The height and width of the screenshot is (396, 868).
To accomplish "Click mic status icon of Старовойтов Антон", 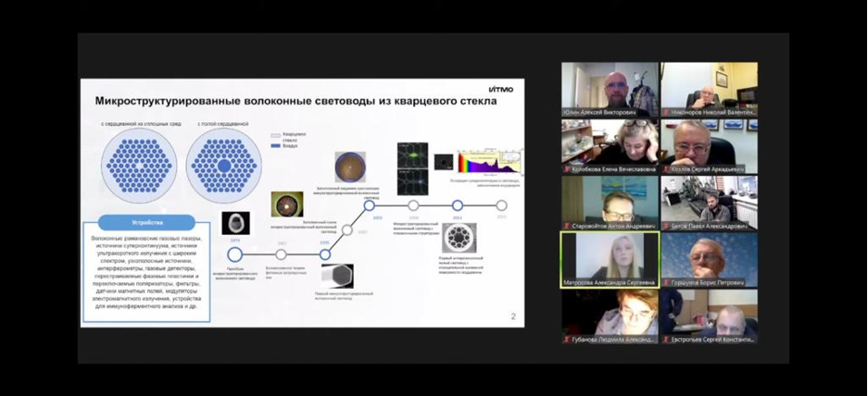I will point(567,226).
